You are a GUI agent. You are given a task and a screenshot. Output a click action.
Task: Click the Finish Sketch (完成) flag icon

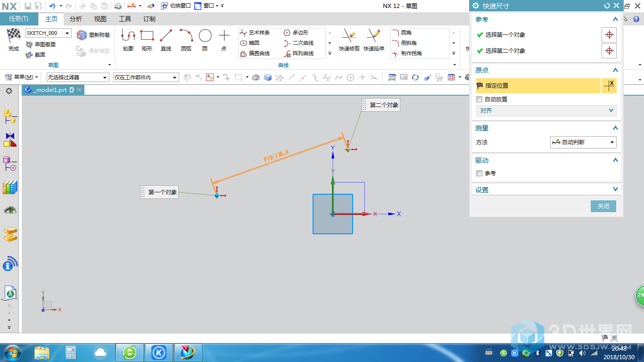[14, 35]
